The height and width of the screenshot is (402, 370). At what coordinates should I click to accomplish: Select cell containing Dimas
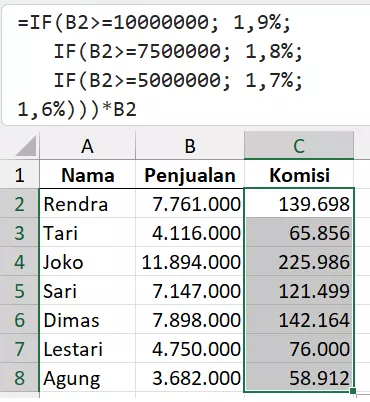(87, 319)
